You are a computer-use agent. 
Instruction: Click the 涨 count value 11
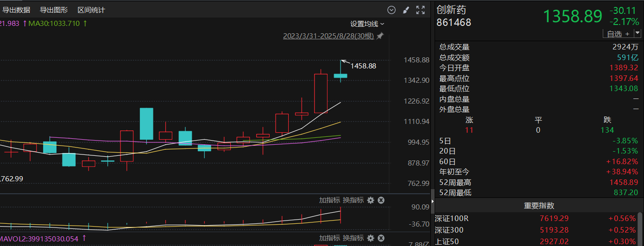click(469, 130)
